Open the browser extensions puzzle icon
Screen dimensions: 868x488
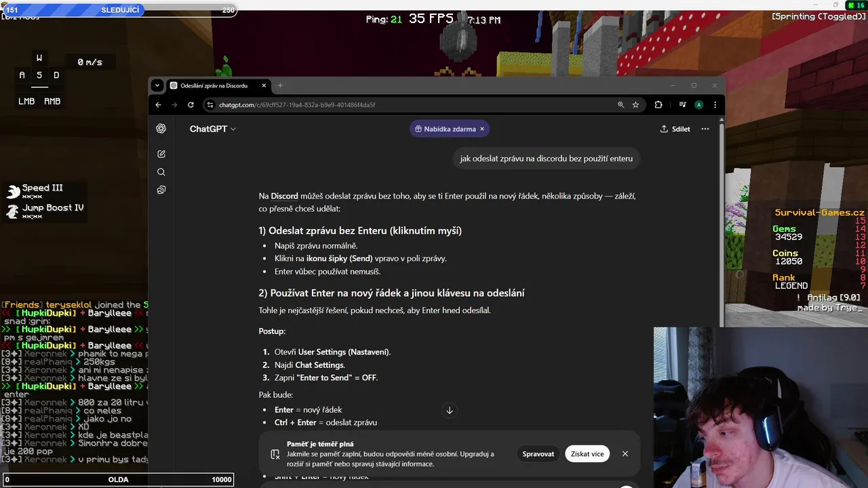click(658, 105)
